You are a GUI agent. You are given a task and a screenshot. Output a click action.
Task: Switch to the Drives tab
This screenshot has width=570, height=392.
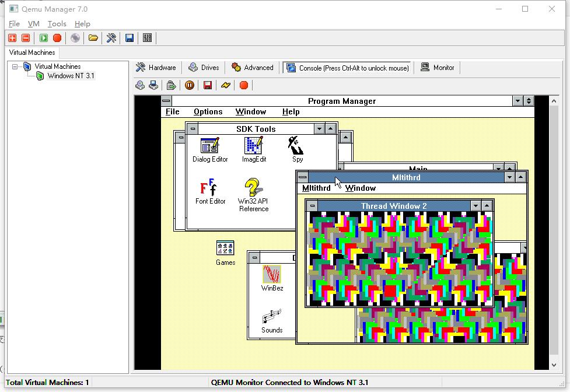(x=204, y=68)
